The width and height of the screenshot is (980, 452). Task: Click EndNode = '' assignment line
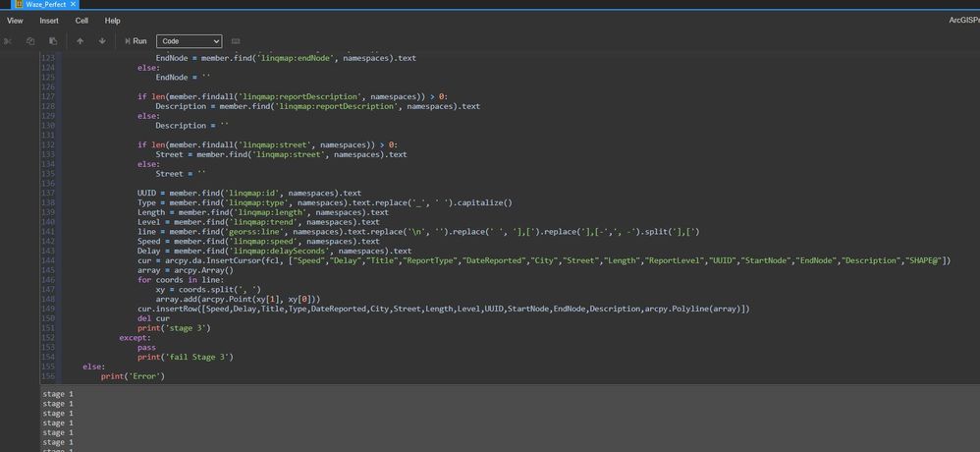183,78
